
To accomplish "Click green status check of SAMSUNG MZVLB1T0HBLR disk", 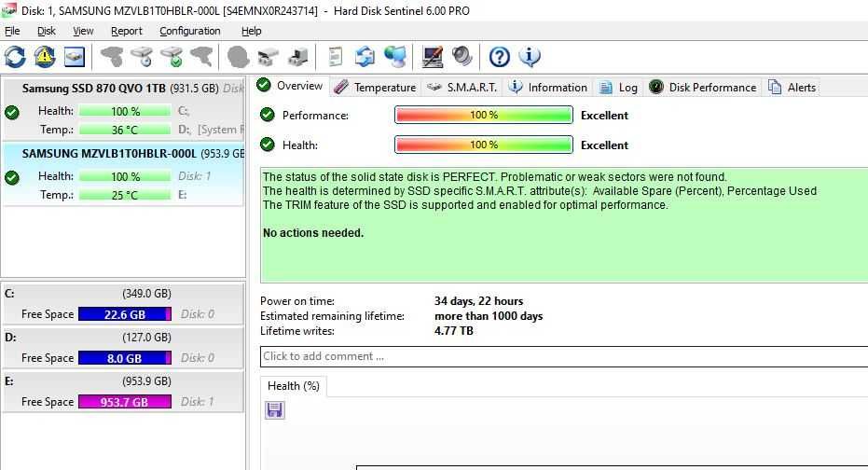I will [11, 178].
